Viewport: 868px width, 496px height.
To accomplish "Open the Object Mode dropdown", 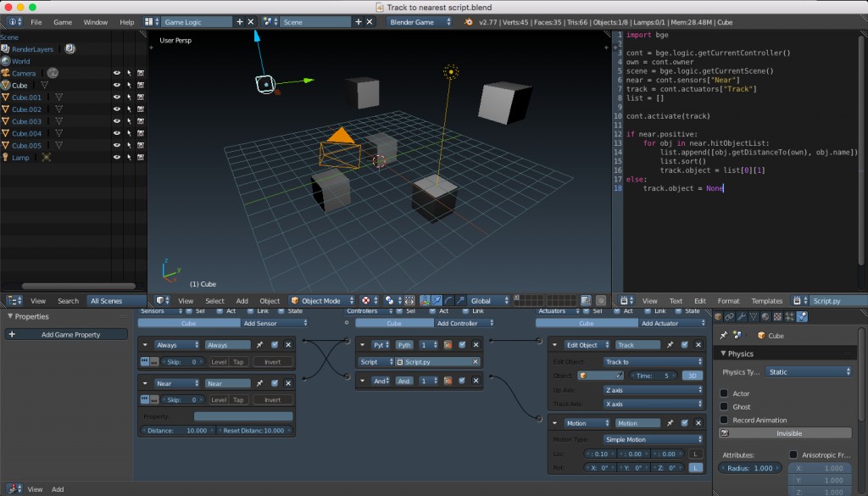I will (323, 300).
